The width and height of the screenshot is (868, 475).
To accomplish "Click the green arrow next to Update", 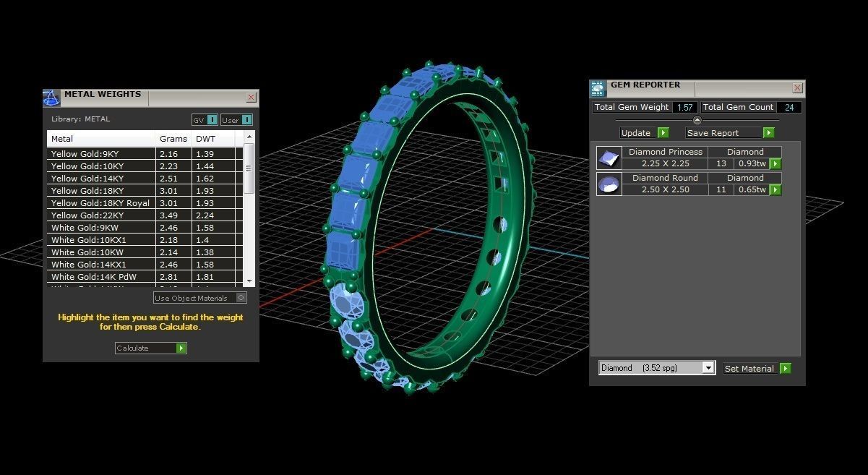I will pos(663,133).
